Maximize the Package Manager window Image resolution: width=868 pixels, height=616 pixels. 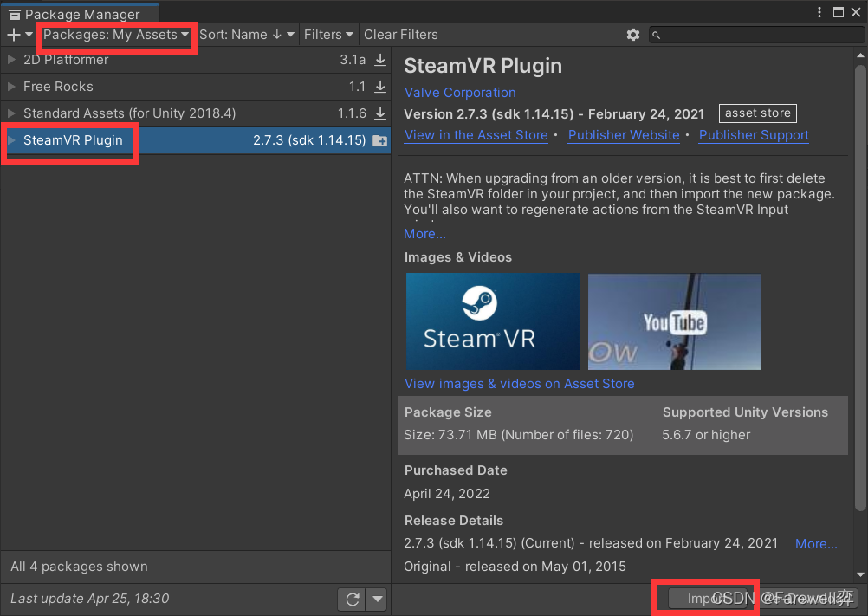tap(839, 12)
